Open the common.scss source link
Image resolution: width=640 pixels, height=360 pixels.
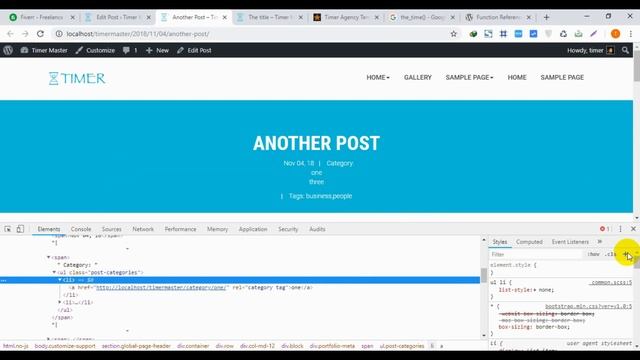pyautogui.click(x=611, y=282)
